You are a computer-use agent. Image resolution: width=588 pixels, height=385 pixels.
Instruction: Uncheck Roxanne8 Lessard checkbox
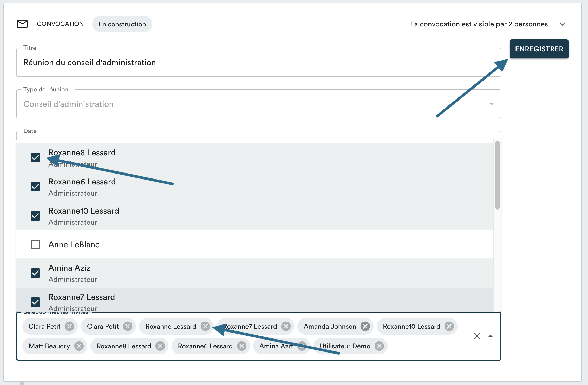[x=35, y=158]
